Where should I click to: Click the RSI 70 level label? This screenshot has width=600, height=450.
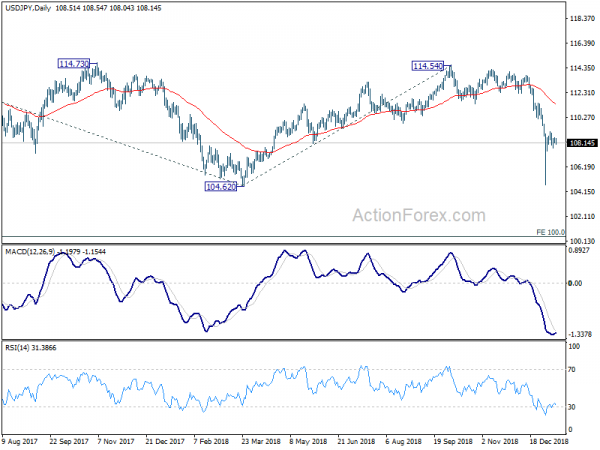pos(572,370)
